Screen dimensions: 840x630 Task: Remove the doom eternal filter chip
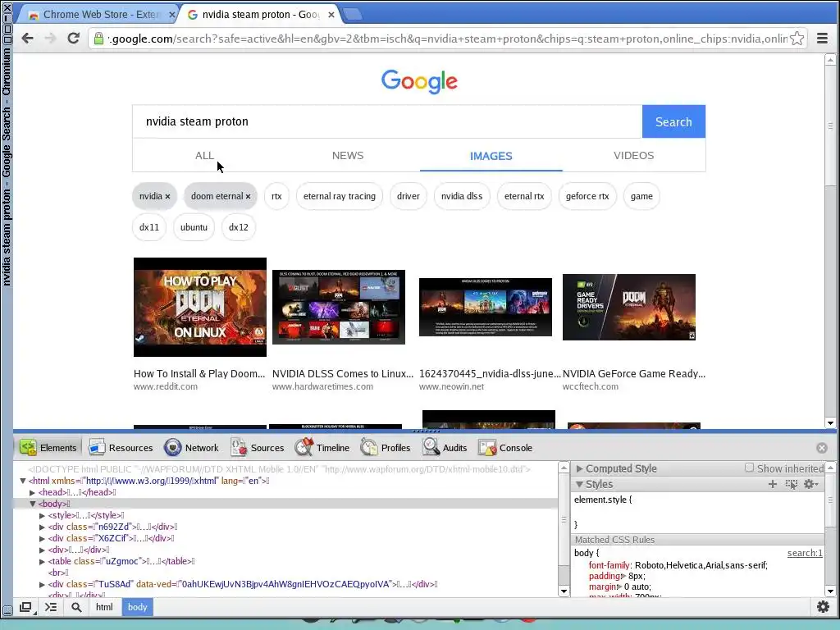click(248, 197)
